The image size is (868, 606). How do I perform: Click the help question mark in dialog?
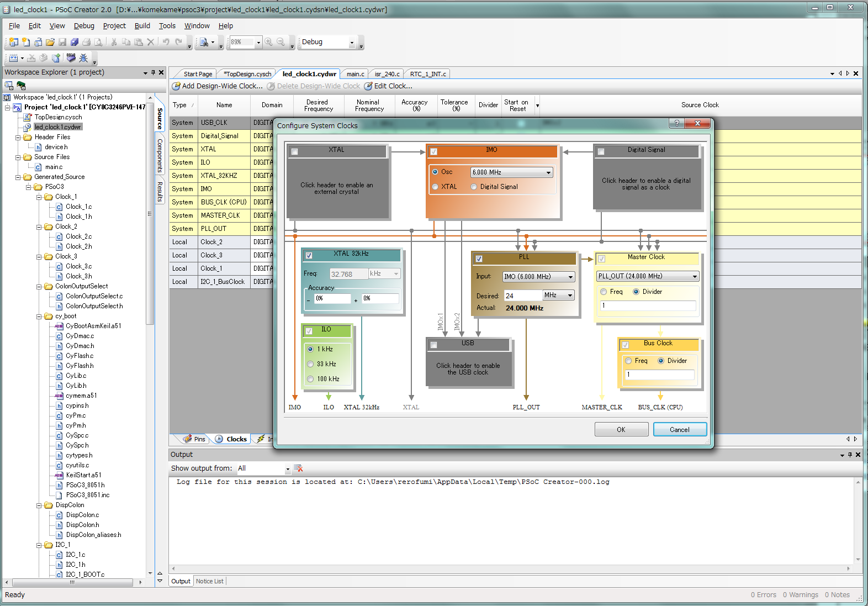click(x=676, y=123)
